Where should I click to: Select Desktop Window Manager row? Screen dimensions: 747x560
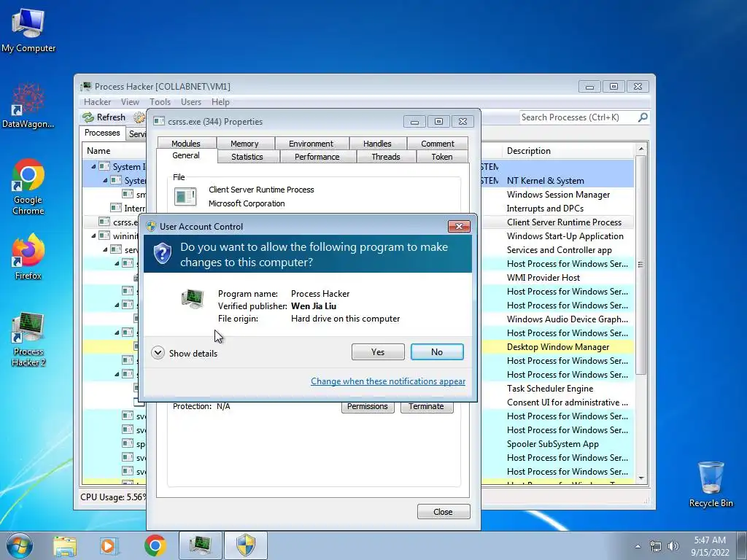(x=558, y=346)
